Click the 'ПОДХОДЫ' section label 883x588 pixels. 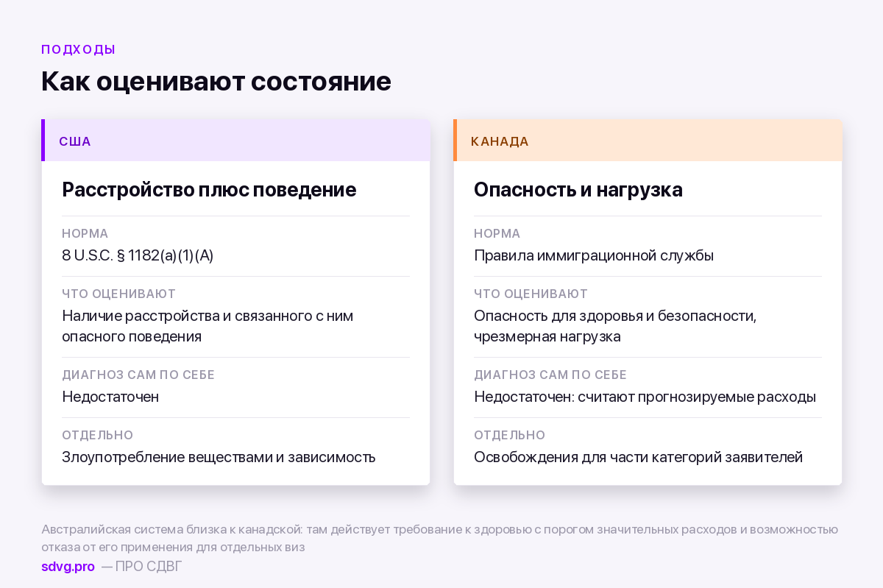click(x=79, y=50)
